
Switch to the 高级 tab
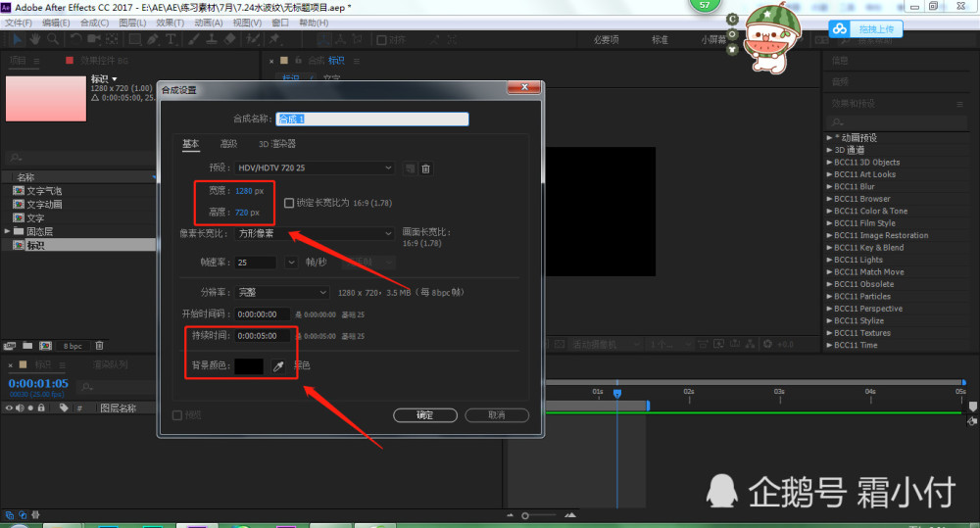[228, 144]
